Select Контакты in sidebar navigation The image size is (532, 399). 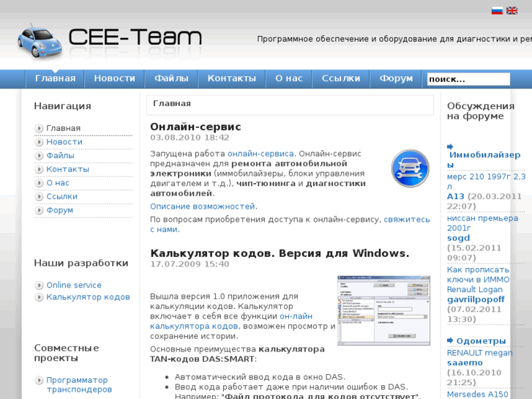(68, 169)
